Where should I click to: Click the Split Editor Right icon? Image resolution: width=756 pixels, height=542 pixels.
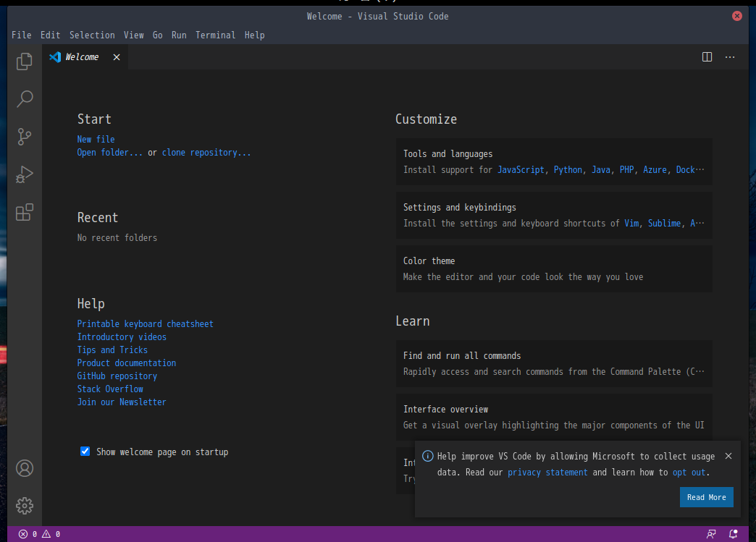click(707, 57)
